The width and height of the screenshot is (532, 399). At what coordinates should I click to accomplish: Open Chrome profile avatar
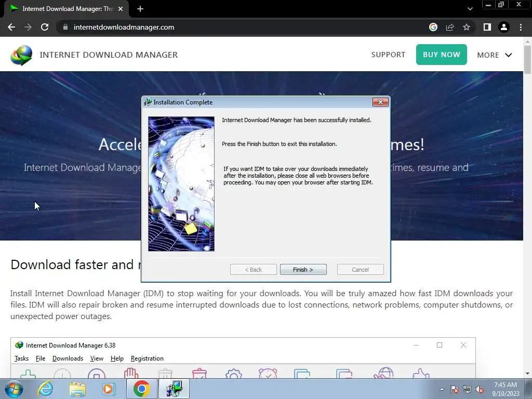click(504, 27)
